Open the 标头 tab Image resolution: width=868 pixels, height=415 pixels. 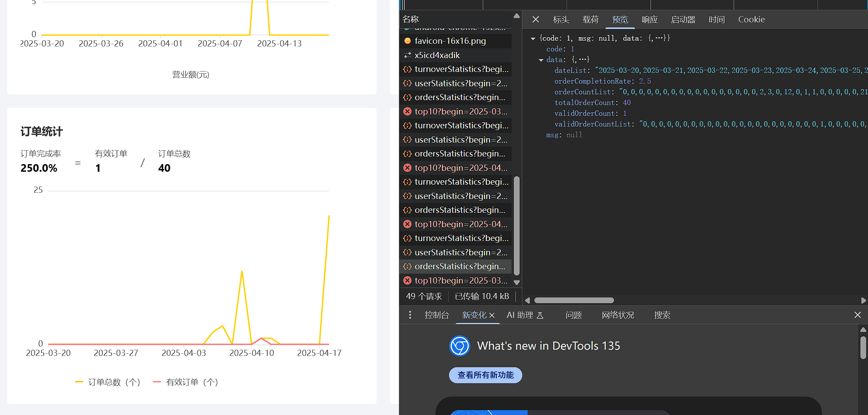[561, 19]
